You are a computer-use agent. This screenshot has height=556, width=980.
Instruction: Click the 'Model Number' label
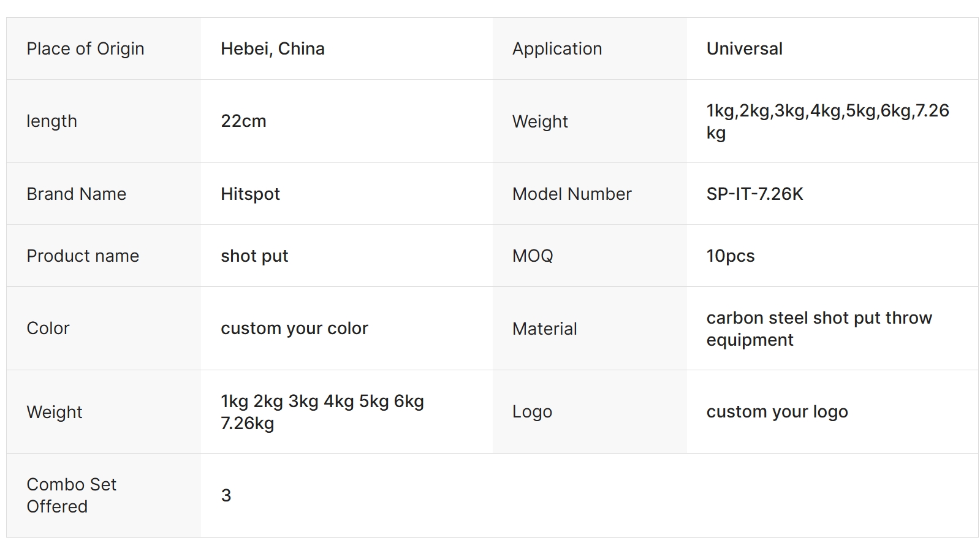571,194
